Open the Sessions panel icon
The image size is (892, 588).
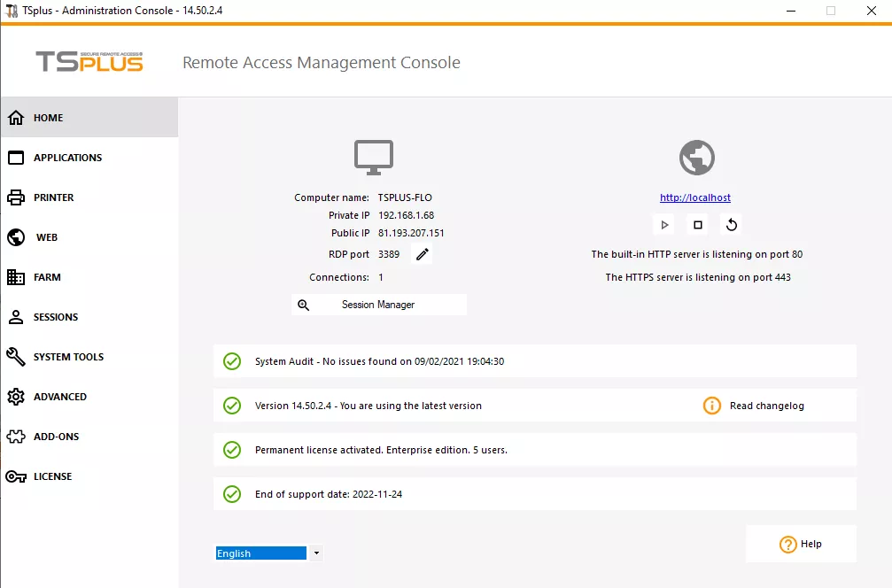(x=15, y=316)
